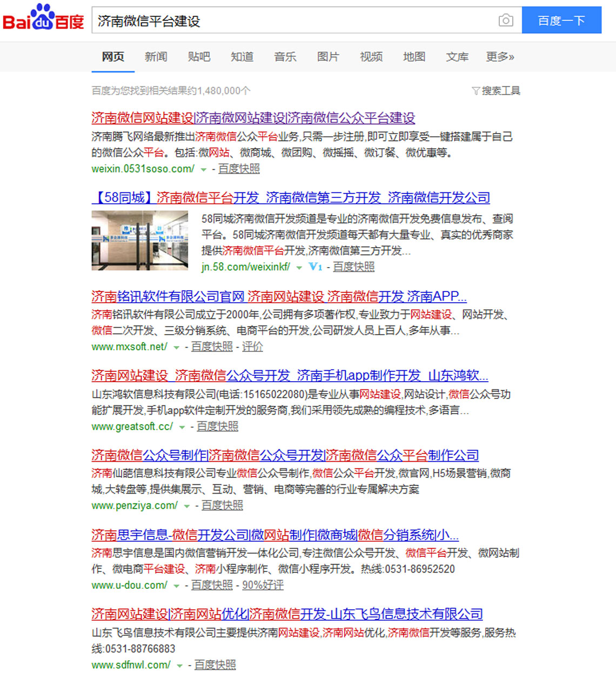
Task: Open the 音乐 tab
Action: [285, 57]
